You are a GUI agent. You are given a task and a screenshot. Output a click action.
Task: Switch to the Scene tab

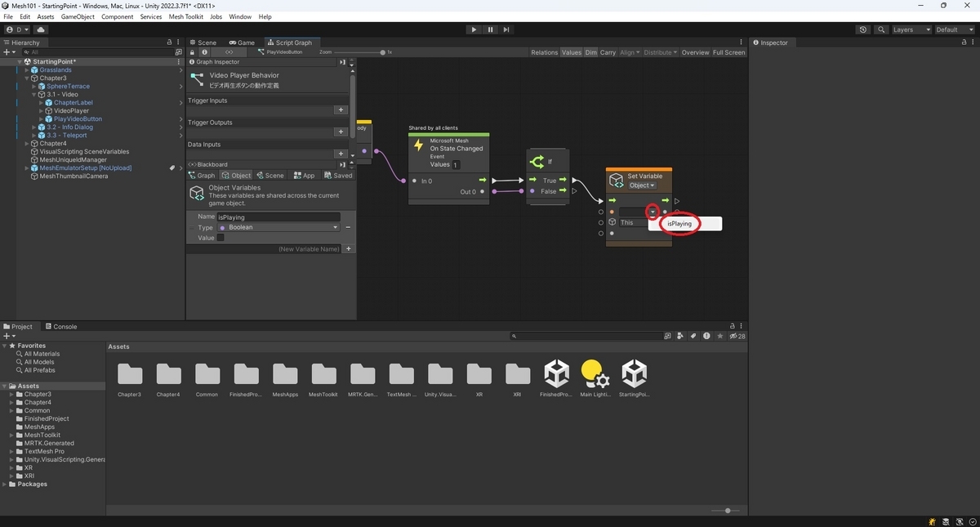203,42
